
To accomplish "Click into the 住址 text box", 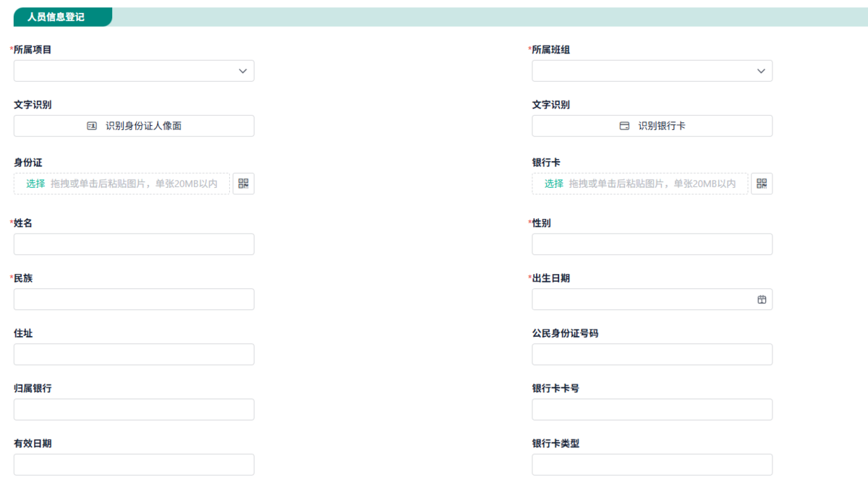I will 134,354.
